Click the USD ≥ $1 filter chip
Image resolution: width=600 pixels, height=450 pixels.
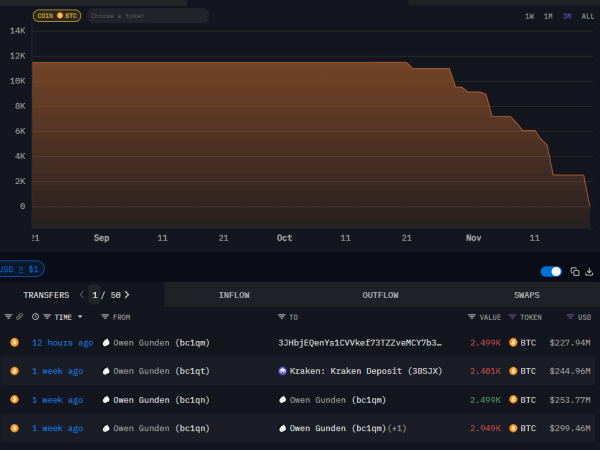[20, 269]
